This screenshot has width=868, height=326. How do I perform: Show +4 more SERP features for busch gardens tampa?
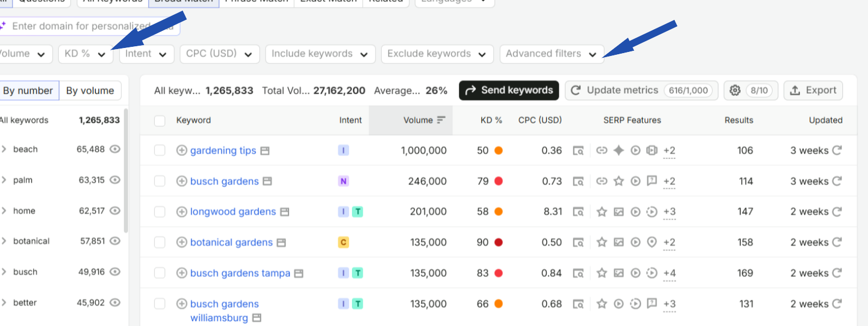click(669, 273)
